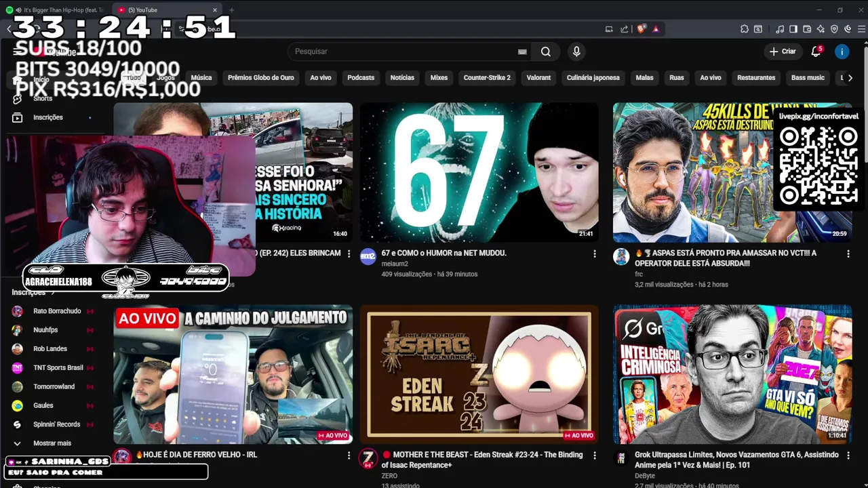Open the ZERO channel avatar beside Isaac stream
The width and height of the screenshot is (868, 488).
368,458
